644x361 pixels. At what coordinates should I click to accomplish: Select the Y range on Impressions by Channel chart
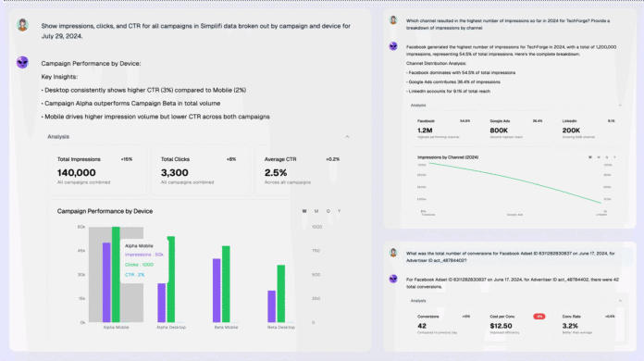(x=614, y=157)
